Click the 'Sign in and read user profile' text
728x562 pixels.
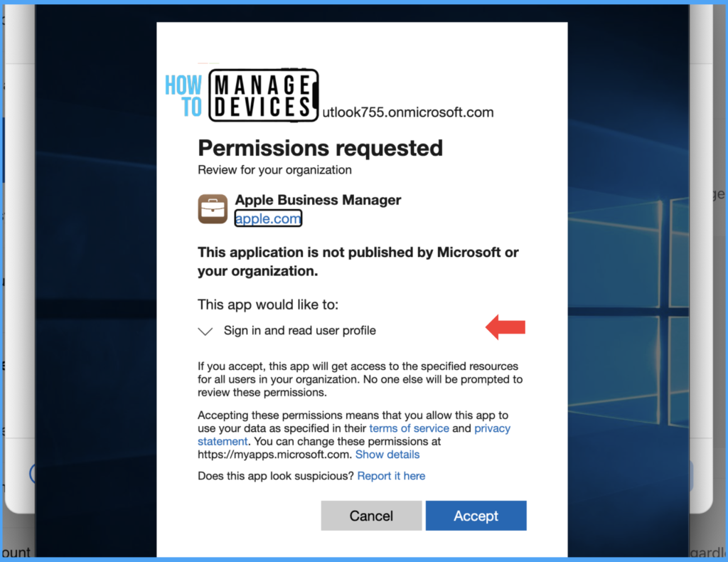point(299,331)
